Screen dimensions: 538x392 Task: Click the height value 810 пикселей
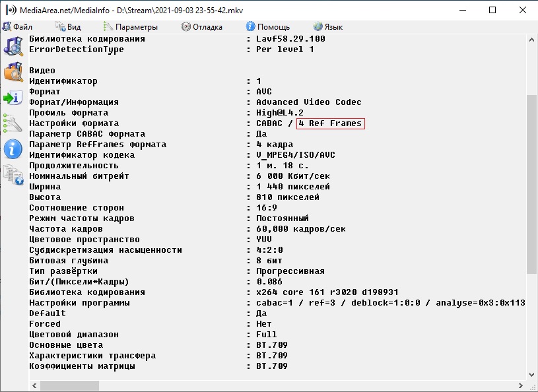(288, 197)
